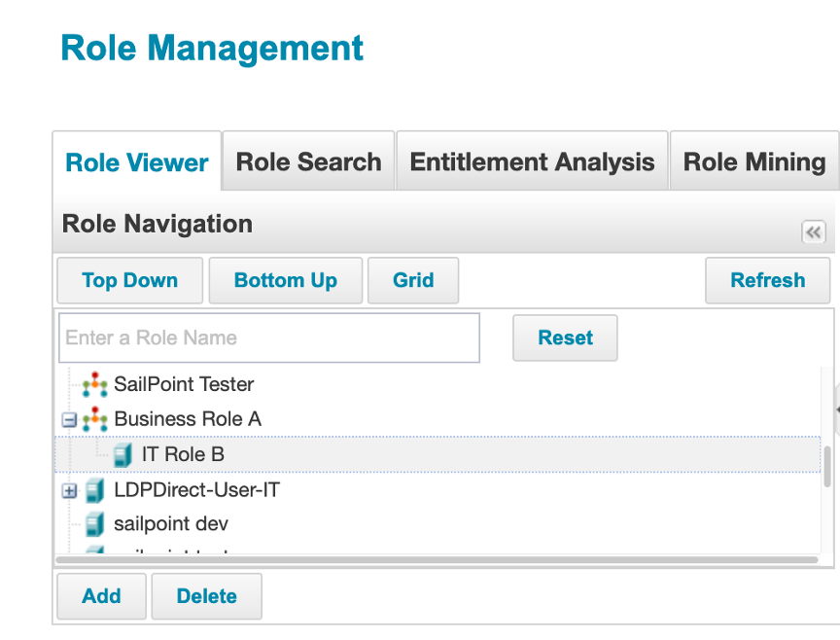This screenshot has width=840, height=640.
Task: Click the Add role button
Action: pos(102,596)
